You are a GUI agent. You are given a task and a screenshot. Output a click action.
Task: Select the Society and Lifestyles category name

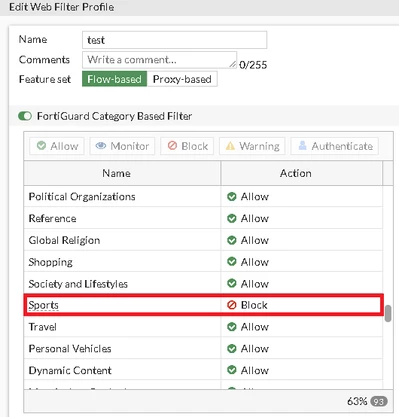pos(78,284)
